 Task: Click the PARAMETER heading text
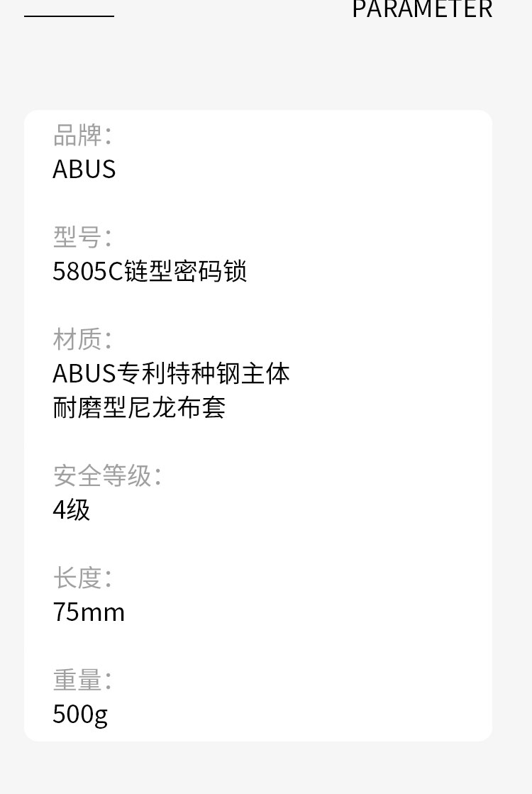click(422, 10)
